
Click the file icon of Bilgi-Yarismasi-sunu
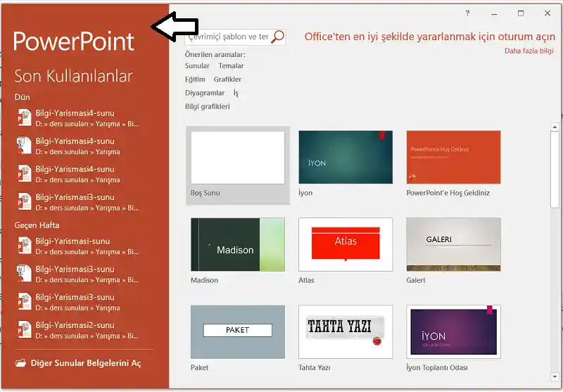[25, 246]
